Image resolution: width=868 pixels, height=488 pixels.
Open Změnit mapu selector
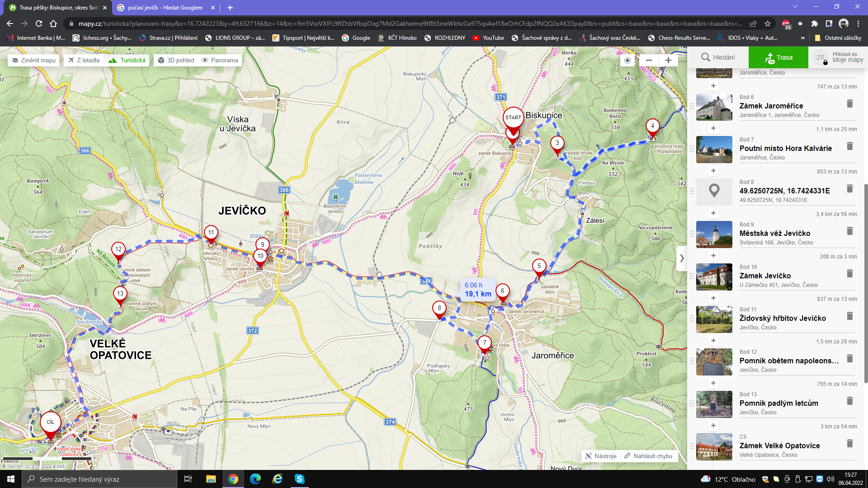(33, 60)
